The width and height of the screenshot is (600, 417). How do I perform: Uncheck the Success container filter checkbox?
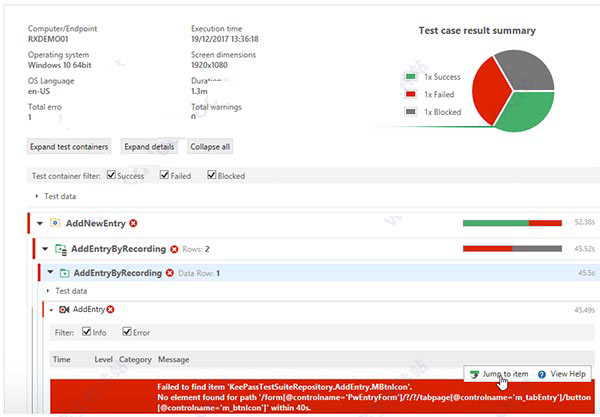click(111, 176)
